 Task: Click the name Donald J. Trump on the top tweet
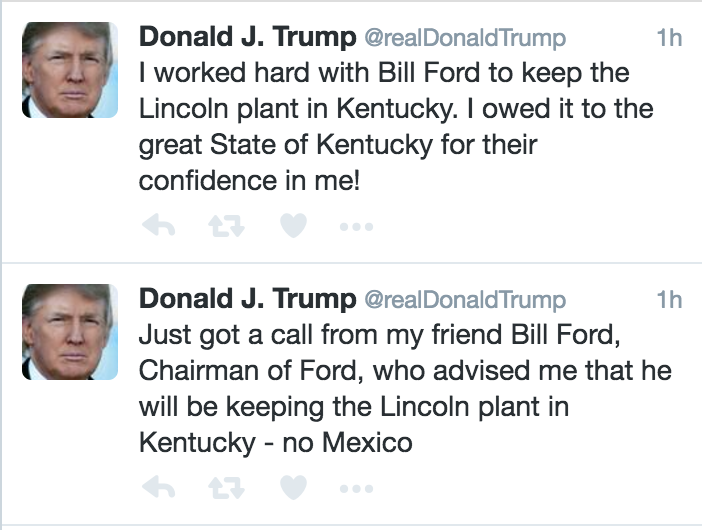[247, 38]
